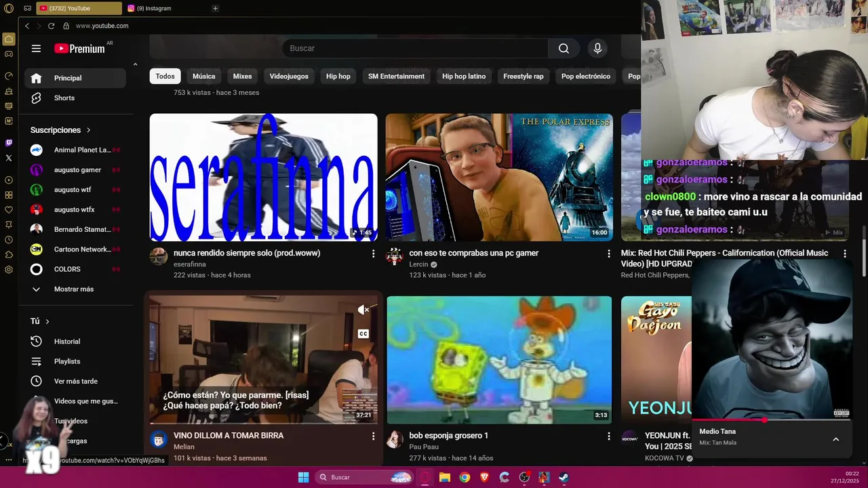Open the Suscripciones section header

tap(60, 129)
